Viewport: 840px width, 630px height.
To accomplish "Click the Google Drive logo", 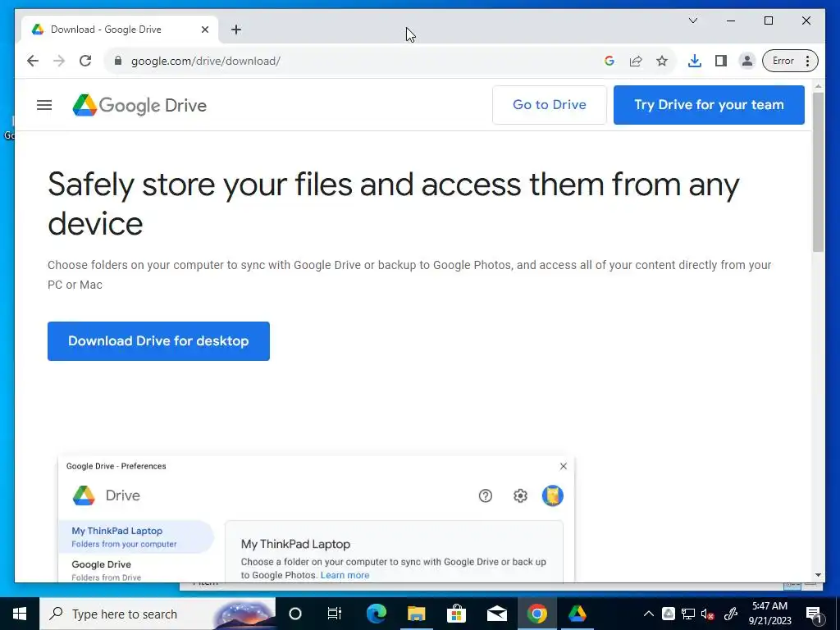I will 139,105.
